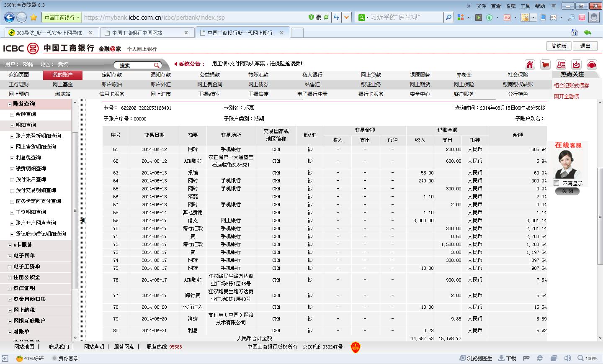Viewport: 603px width, 364px height.
Task: Check the 不再显示 checkbox
Action: [557, 183]
